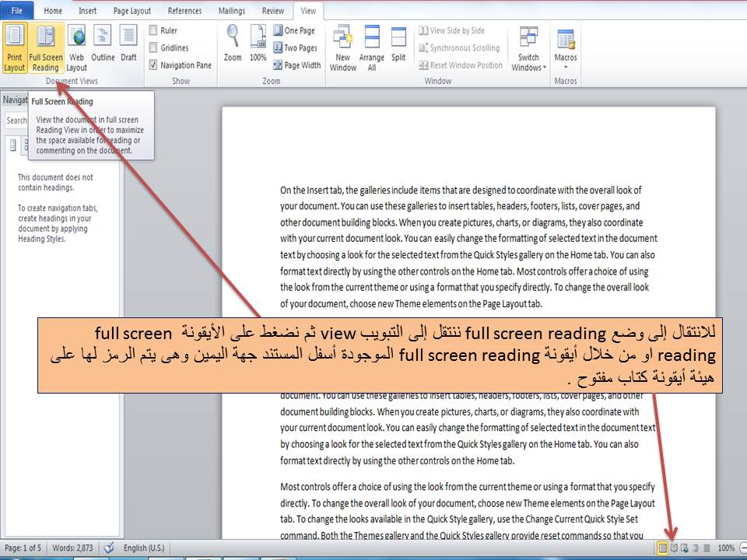Viewport: 747px width, 560px height.
Task: Click the status bar Print Layout icon
Action: (x=662, y=548)
